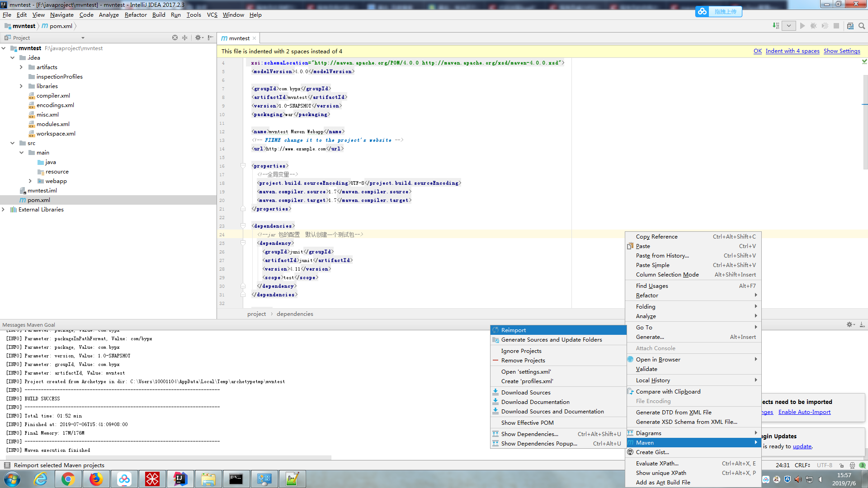Viewport: 868px width, 488px height.
Task: Hide the Project tool window
Action: (210, 38)
